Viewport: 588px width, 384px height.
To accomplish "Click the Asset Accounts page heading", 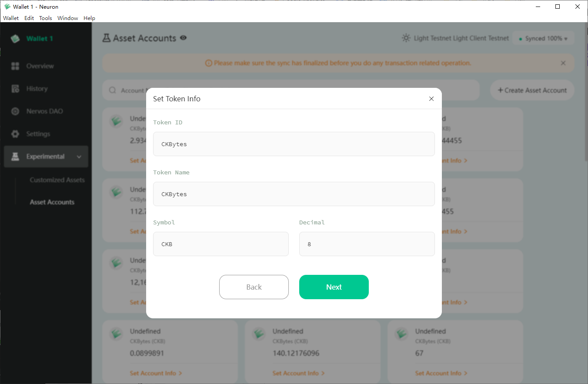I will pos(144,38).
